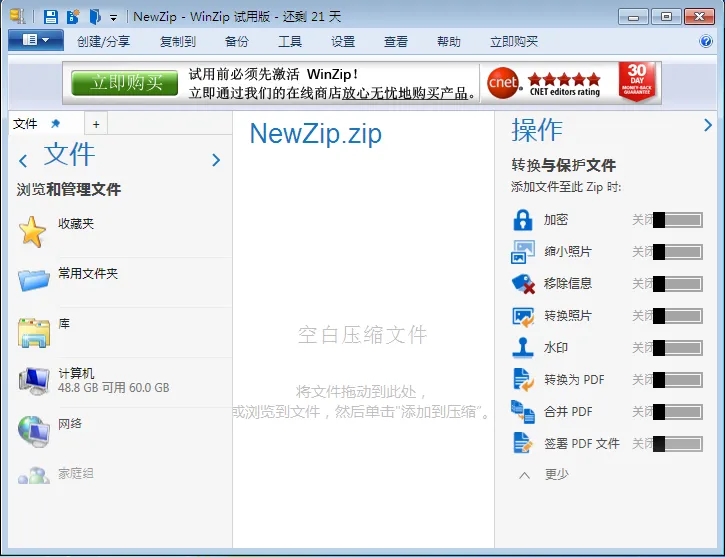
Task: Click the 计算机 computer icon
Action: [34, 381]
